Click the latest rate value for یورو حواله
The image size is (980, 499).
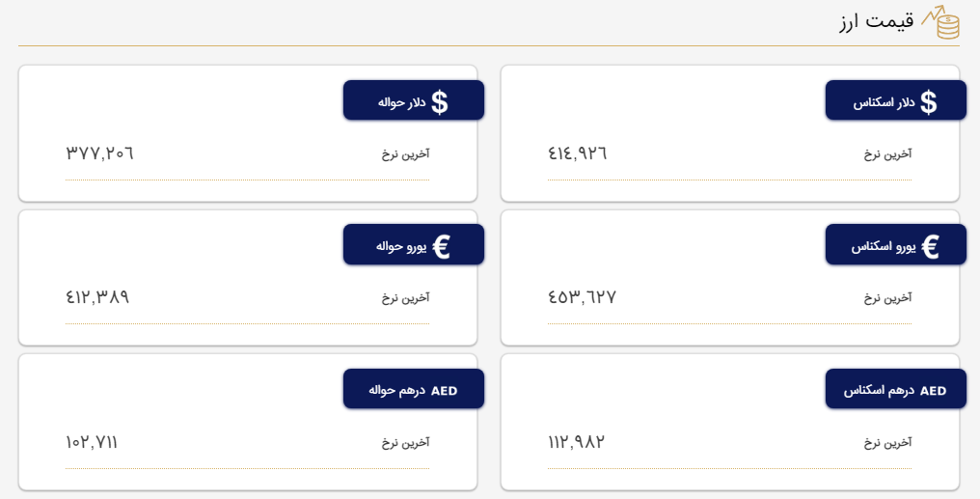[x=97, y=297]
